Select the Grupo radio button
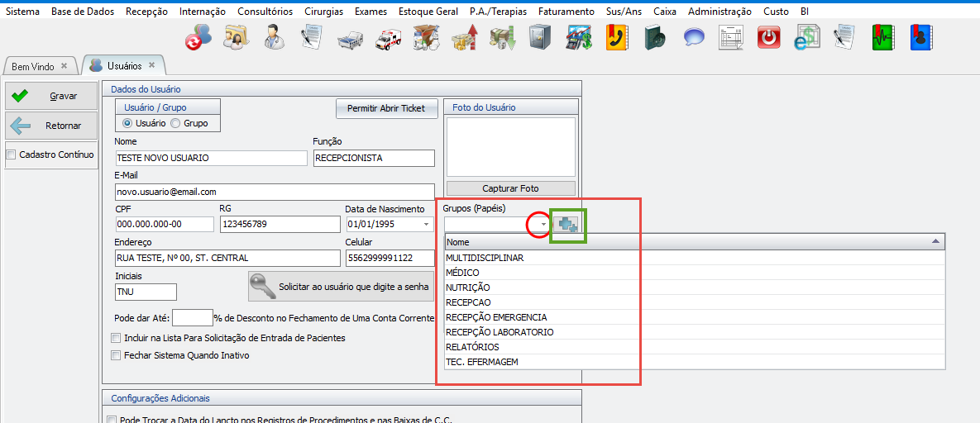980x423 pixels. (175, 123)
